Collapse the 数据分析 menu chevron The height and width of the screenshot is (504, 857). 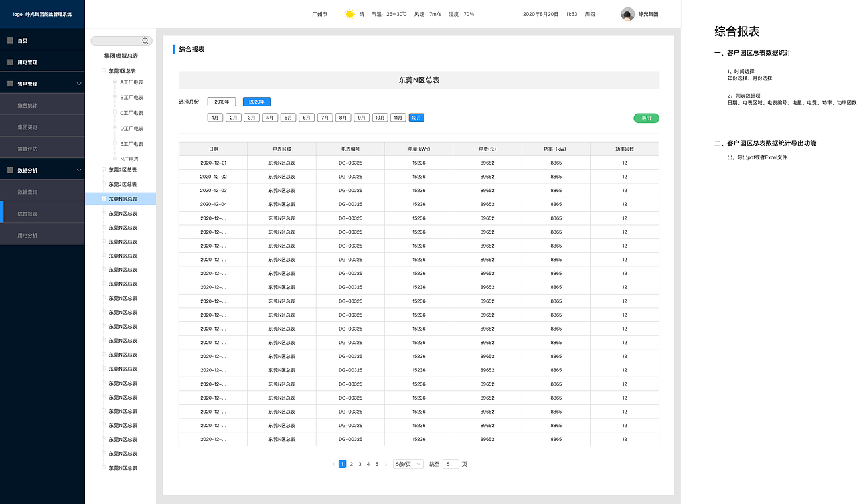point(79,170)
